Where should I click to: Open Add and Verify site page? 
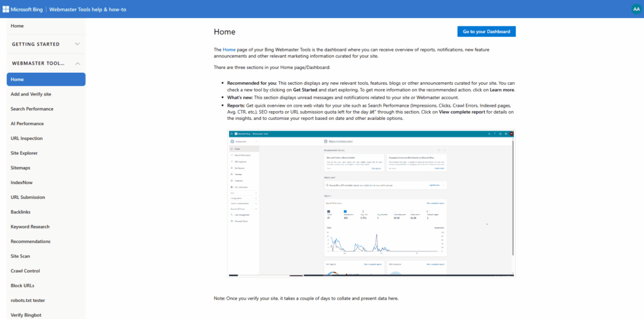[31, 94]
